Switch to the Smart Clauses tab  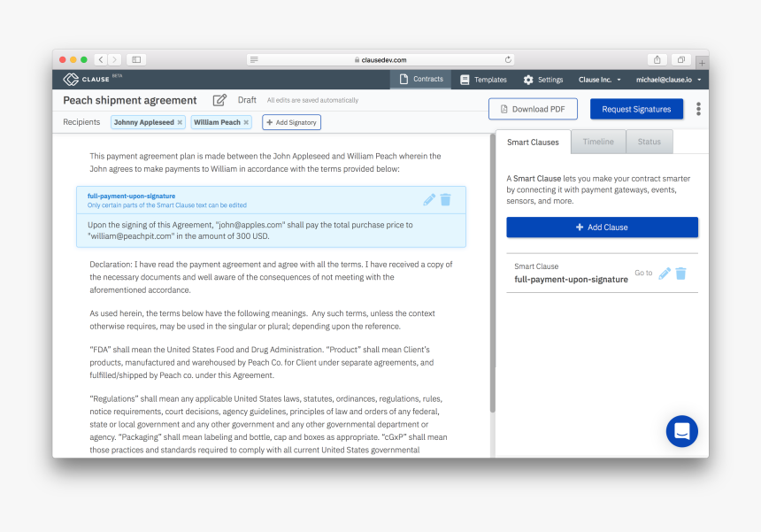click(533, 143)
